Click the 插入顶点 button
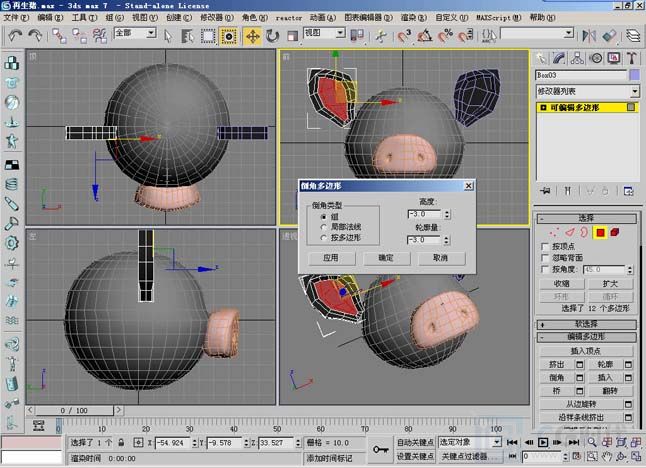Viewport: 646px width, 468px height. [586, 351]
